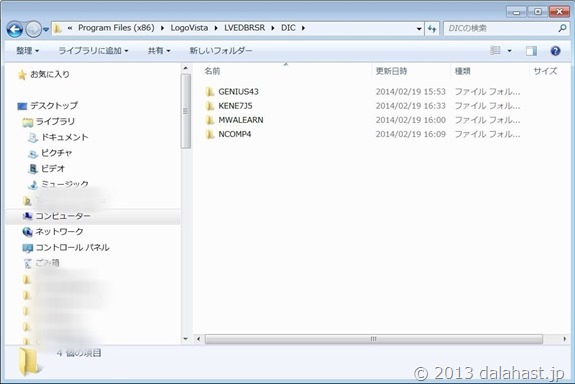Screen dimensions: 575x384
Task: Expand the arrow after DIC breadcrumb
Action: coord(303,28)
